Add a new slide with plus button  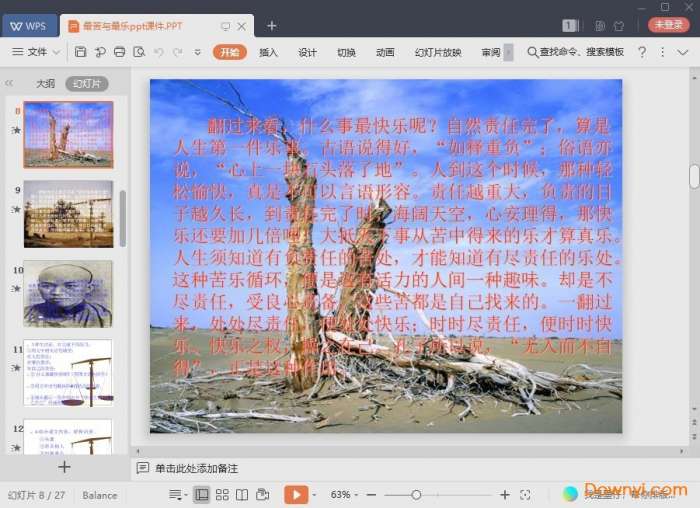click(x=64, y=467)
